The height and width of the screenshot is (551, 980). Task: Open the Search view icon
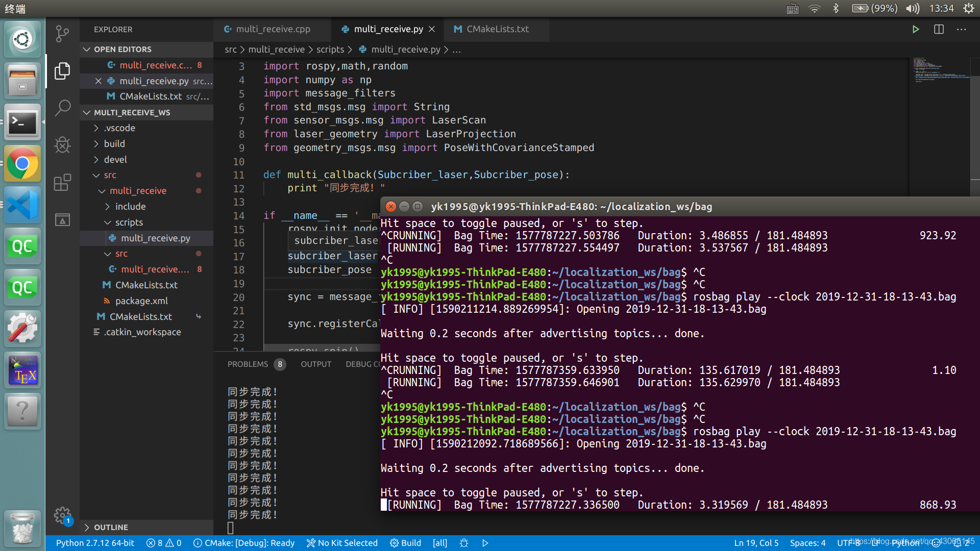pos(62,108)
